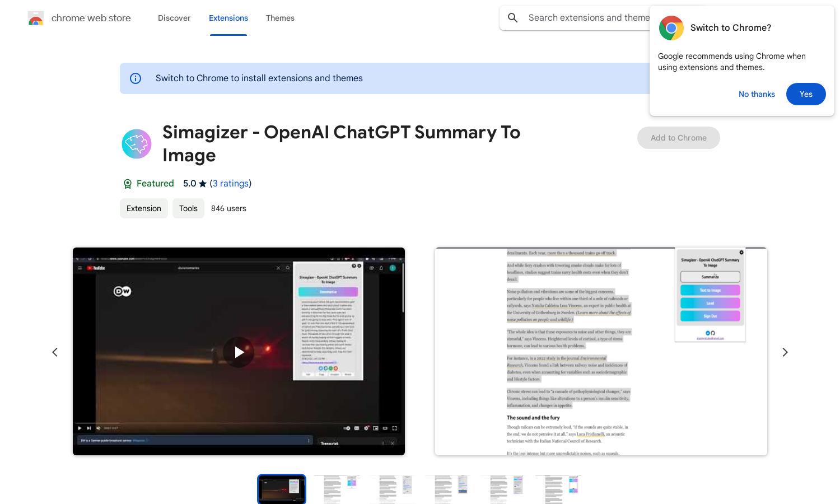Screen dimensions: 840x504
Task: Dismiss popup with No thanks
Action: pos(757,94)
